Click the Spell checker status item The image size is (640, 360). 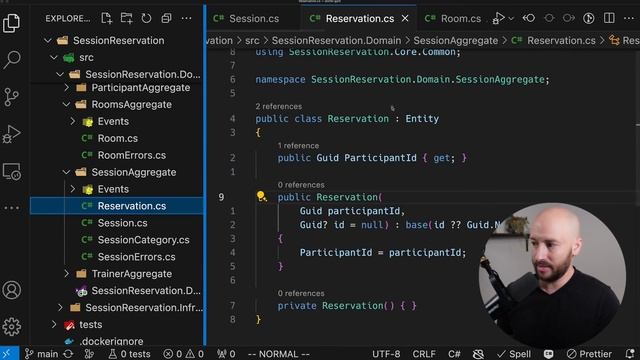[x=514, y=354]
